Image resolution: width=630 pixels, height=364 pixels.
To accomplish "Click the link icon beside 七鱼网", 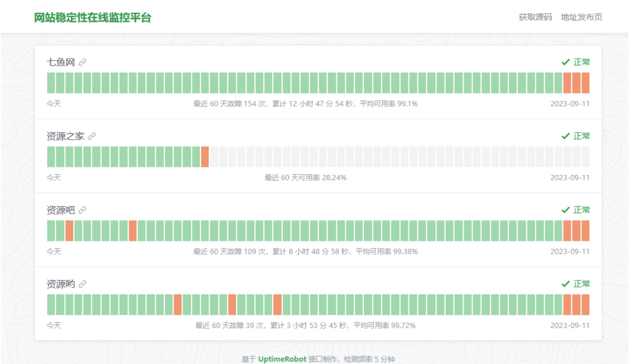I will (x=83, y=62).
